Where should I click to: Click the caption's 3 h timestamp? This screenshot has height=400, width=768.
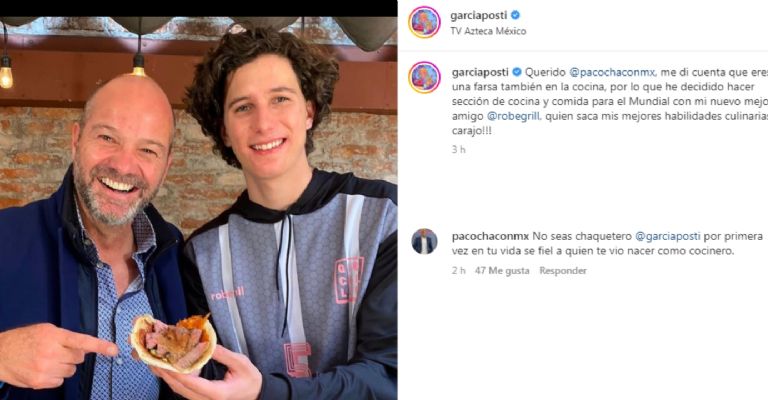pyautogui.click(x=458, y=150)
